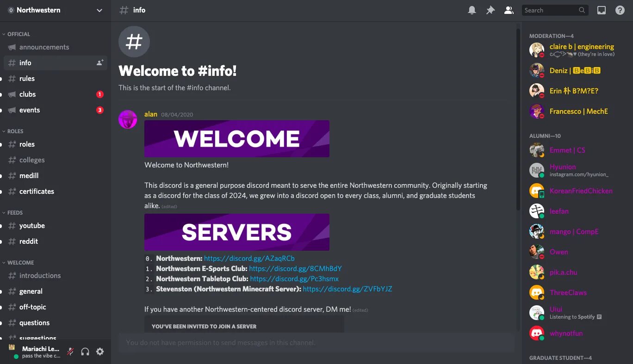Collapse the WELCOME category
Viewport: 633px width, 364px height.
pos(18,263)
